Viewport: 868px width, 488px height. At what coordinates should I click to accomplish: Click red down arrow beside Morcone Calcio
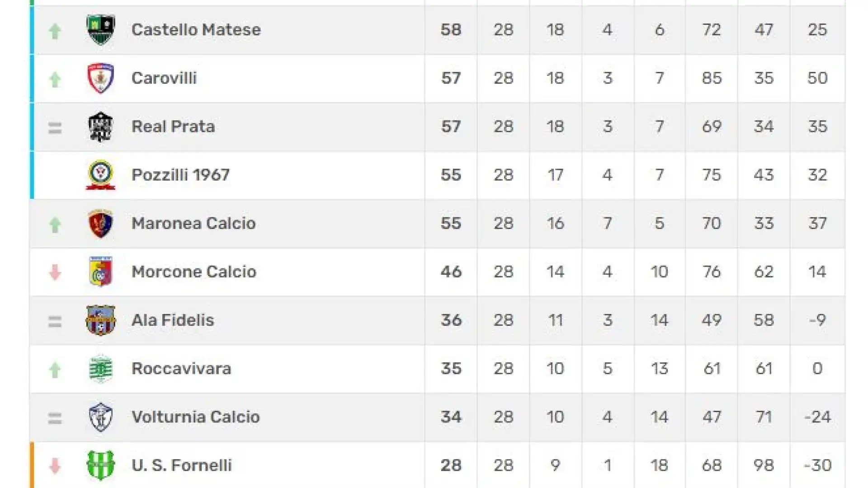click(x=55, y=272)
